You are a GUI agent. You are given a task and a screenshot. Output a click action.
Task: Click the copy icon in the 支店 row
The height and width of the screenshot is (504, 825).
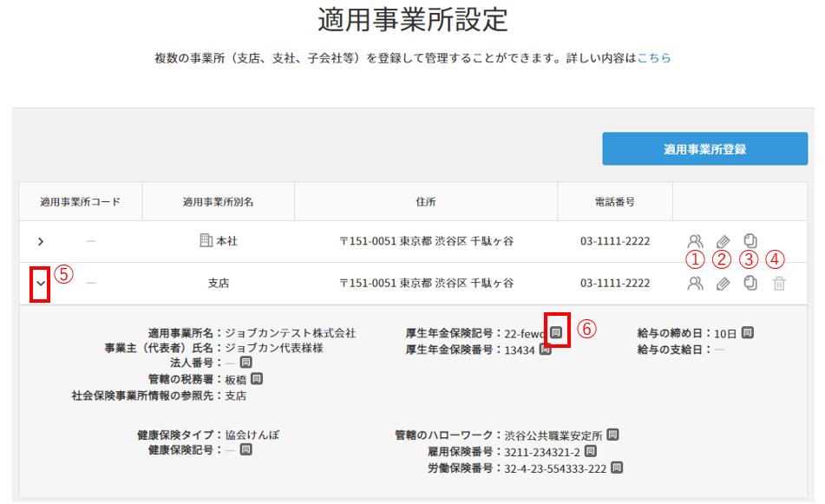point(750,283)
